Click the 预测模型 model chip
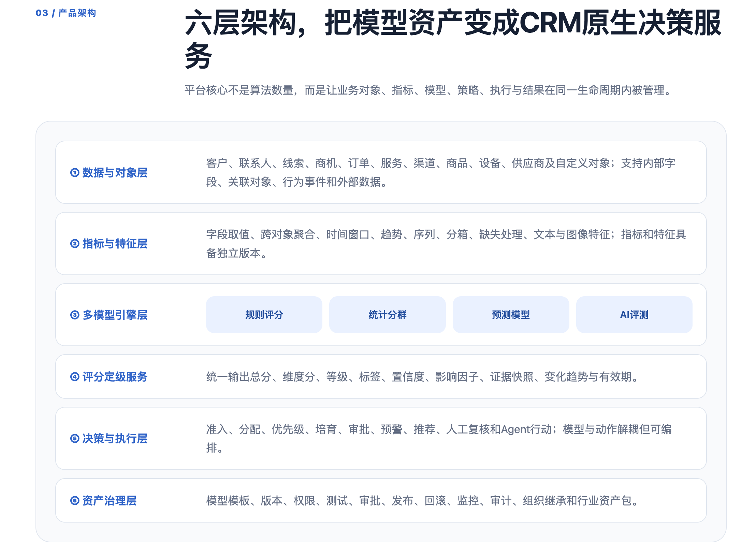This screenshot has height=542, width=756. tap(511, 315)
